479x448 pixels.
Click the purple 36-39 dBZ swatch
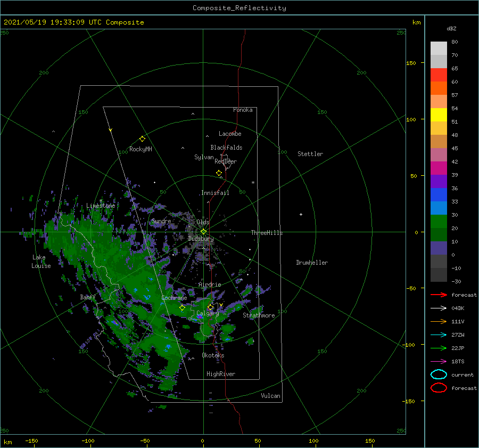(x=439, y=182)
